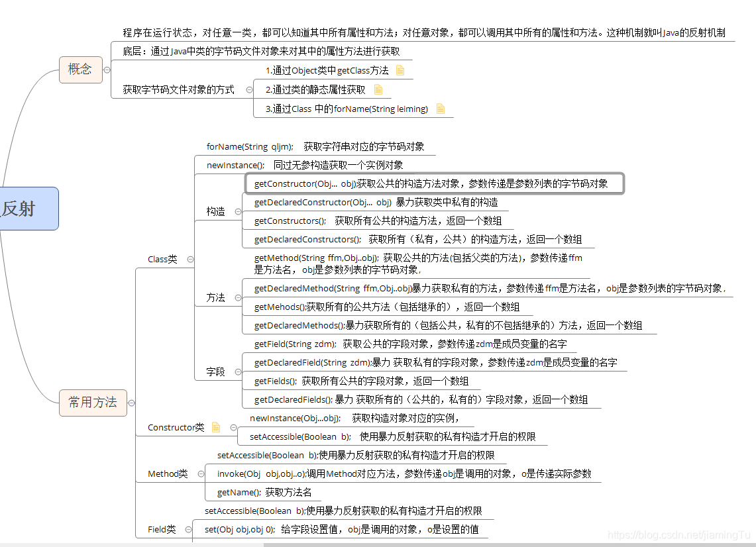The width and height of the screenshot is (756, 547).
Task: Collapse the 概念 branch
Action: pos(107,70)
